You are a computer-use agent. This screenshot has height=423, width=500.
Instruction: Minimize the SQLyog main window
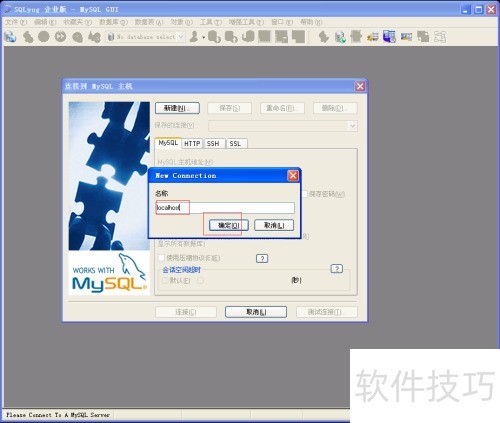tap(465, 9)
